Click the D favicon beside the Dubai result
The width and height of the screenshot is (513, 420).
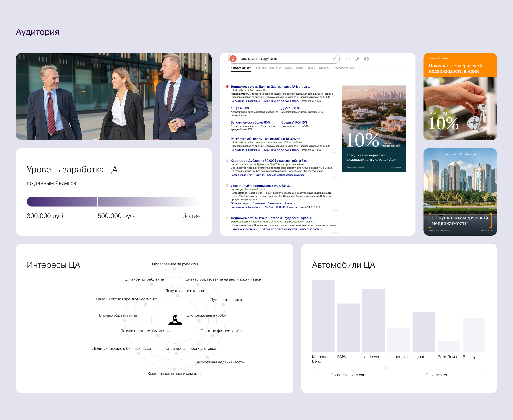pyautogui.click(x=227, y=161)
